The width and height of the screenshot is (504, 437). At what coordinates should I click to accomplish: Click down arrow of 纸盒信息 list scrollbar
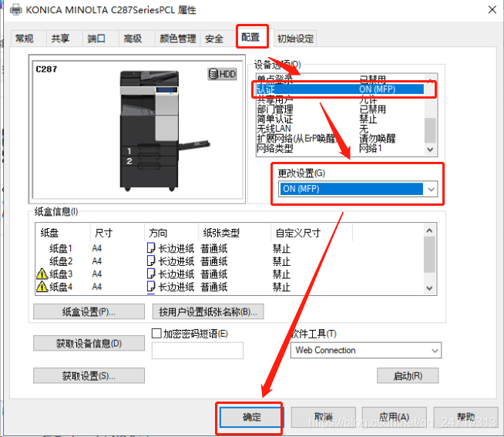click(x=429, y=288)
